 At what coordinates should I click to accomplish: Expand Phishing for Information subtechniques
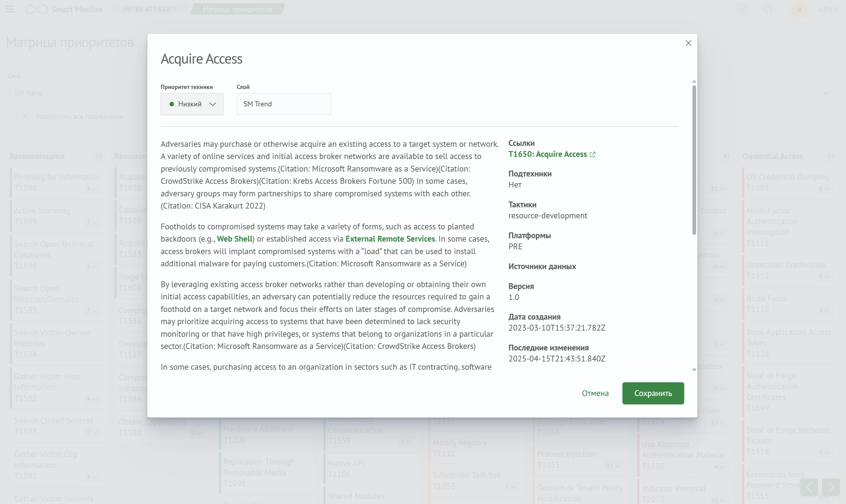92,188
